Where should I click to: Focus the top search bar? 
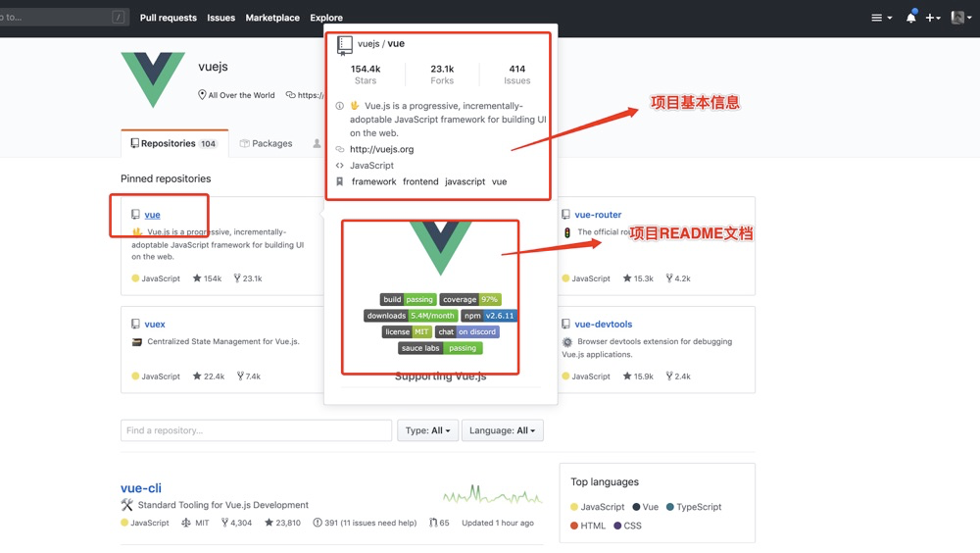coord(63,17)
